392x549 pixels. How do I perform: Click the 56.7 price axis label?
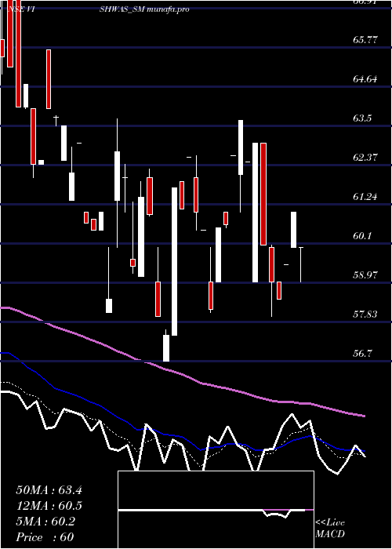pos(362,353)
